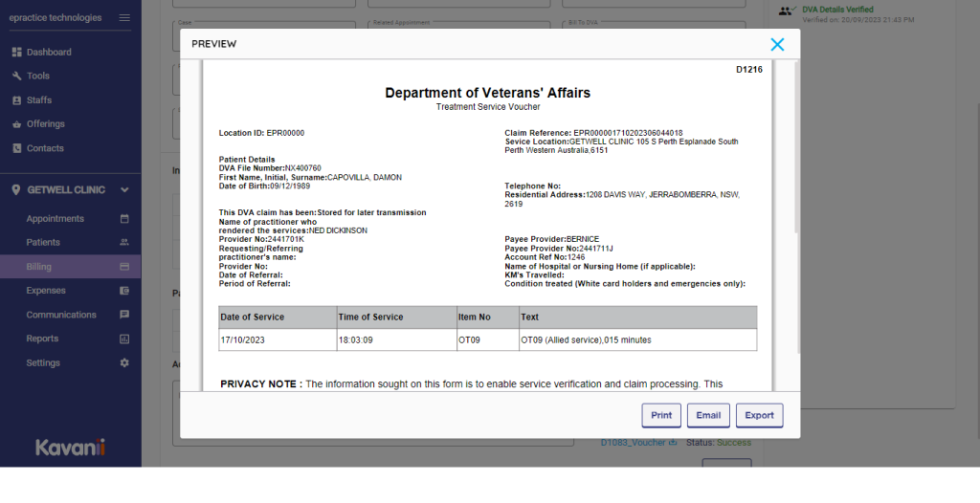Export the voucher preview
This screenshot has width=980, height=503.
pos(759,416)
